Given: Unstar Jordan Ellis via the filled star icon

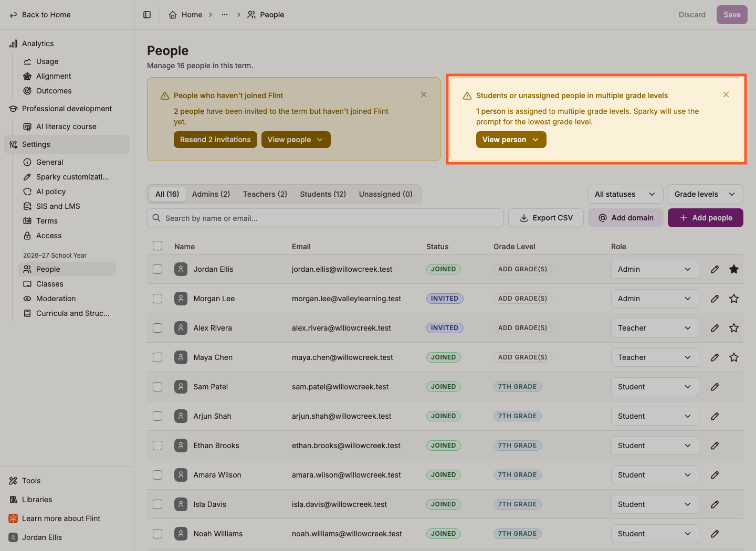Looking at the screenshot, I should point(734,269).
